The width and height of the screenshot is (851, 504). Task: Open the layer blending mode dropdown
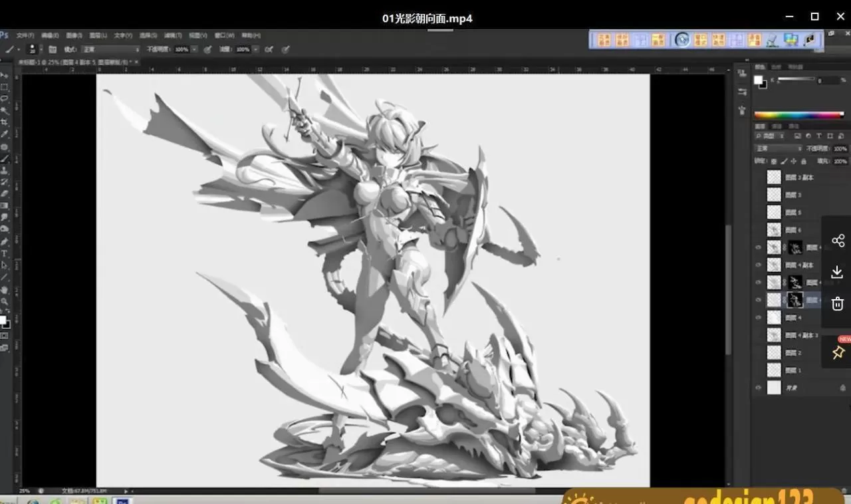click(778, 149)
